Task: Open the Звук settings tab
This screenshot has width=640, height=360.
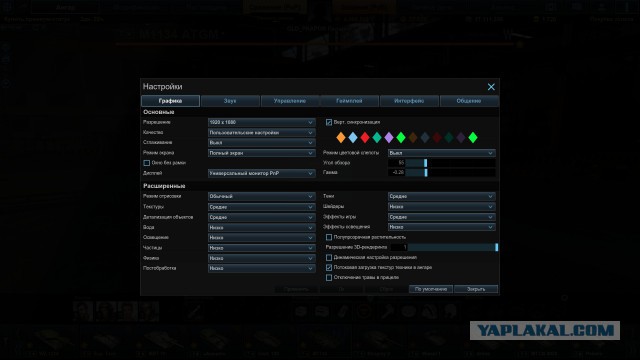Action: click(x=230, y=101)
